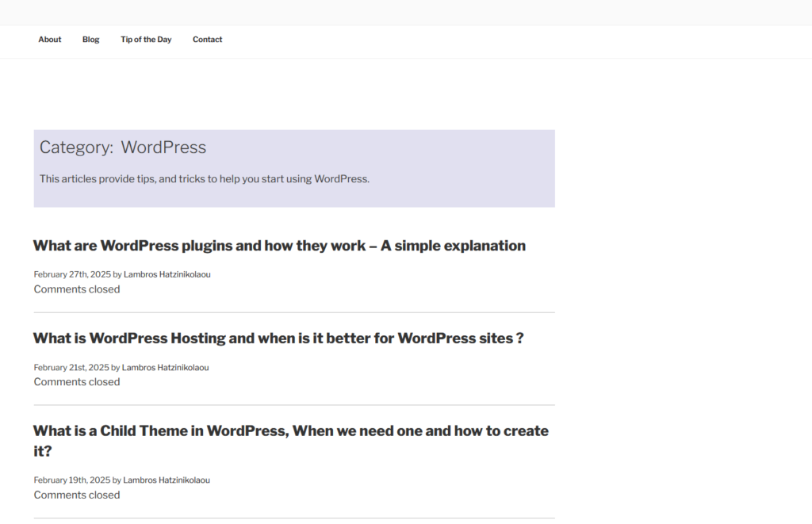This screenshot has width=812, height=524.
Task: Click the divider line below the plugins post
Action: tap(294, 312)
